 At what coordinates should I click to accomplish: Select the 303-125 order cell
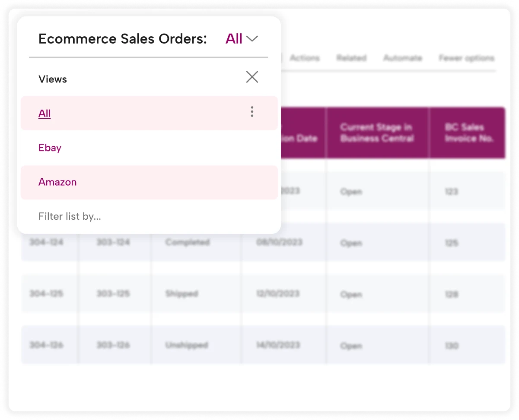point(113,294)
